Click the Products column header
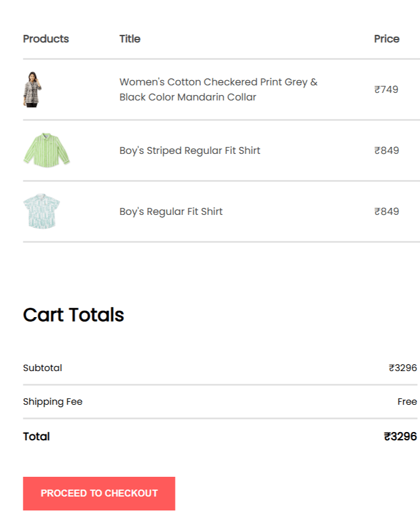 pos(45,39)
